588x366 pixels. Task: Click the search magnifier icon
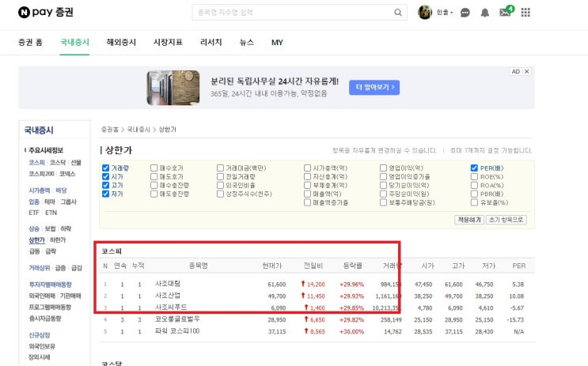click(398, 13)
